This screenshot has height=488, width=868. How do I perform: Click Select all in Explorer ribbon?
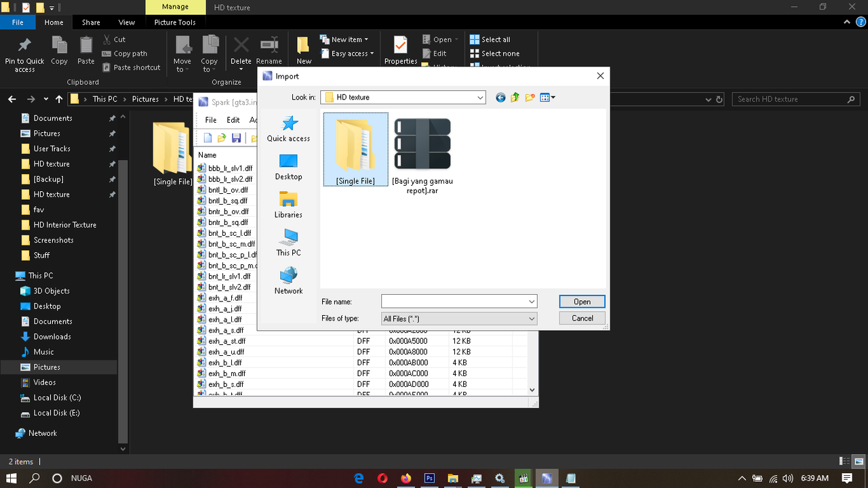coord(490,39)
